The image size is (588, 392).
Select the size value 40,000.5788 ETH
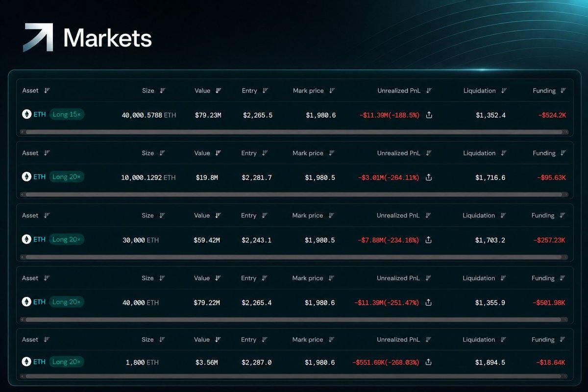pos(149,116)
